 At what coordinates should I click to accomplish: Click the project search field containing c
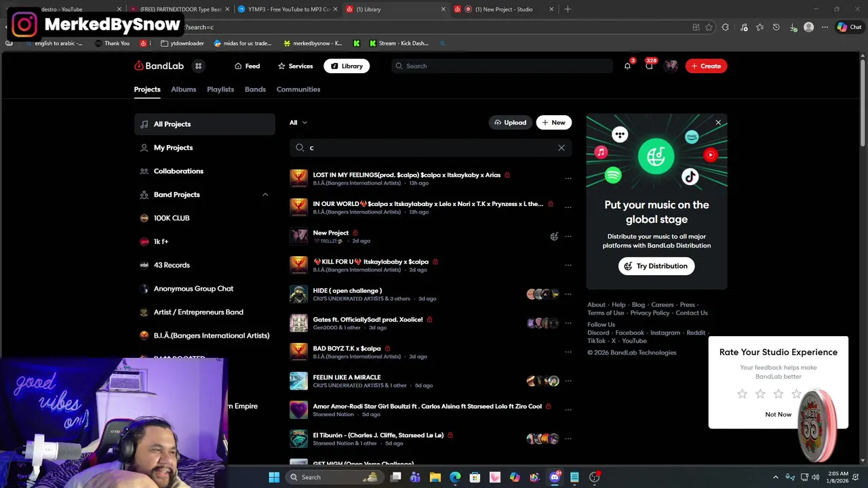[431, 148]
